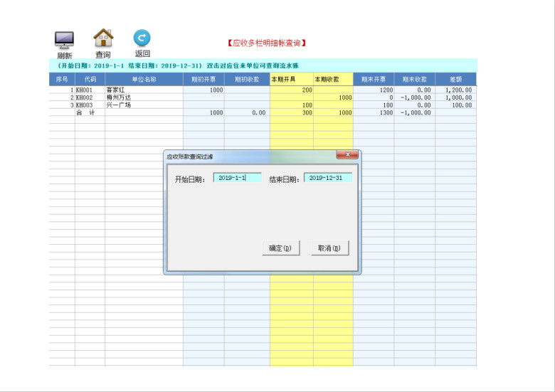Screen dimensions: 555x392
Task: Click 期末收款 -1,000.00 in KH002 row
Action: tap(416, 97)
